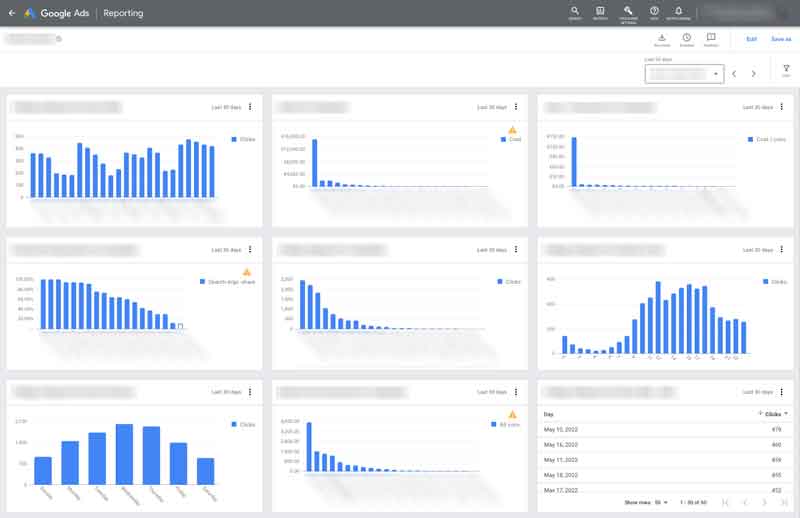Open three-dot menu on first Clicks chart card
The image size is (800, 518).
(x=250, y=107)
